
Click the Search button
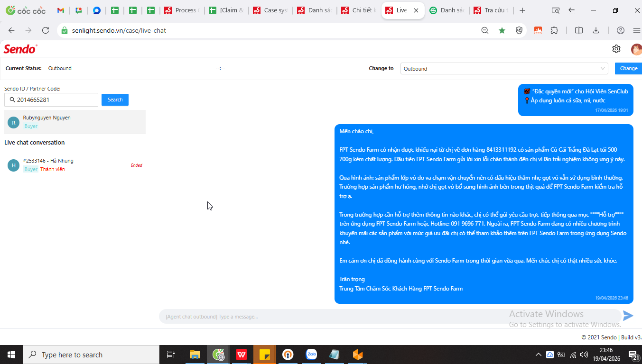[115, 100]
